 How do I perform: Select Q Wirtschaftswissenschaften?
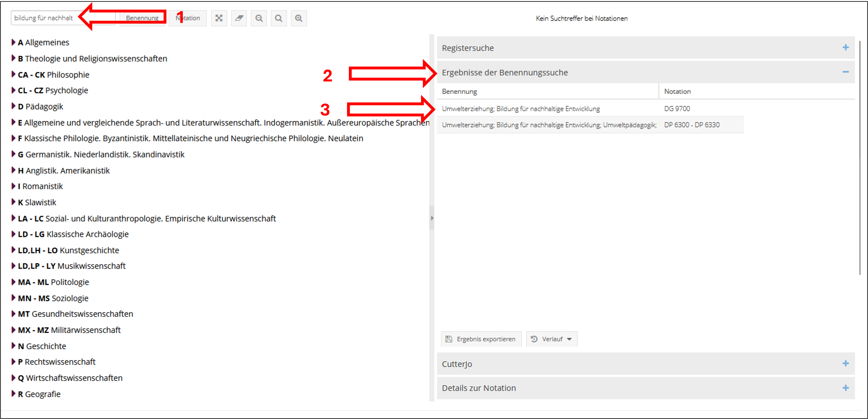click(x=70, y=378)
